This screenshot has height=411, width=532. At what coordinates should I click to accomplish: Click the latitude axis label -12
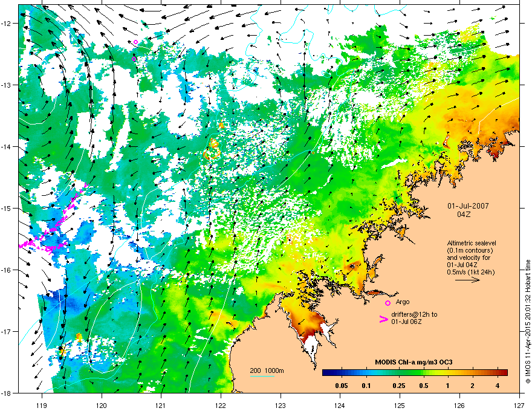pos(7,23)
